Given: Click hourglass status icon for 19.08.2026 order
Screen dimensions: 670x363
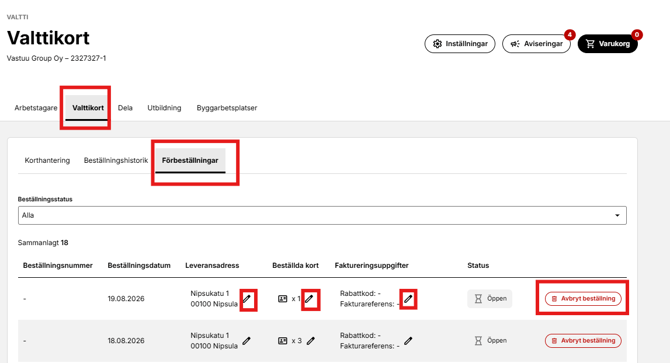Looking at the screenshot, I should (x=478, y=299).
